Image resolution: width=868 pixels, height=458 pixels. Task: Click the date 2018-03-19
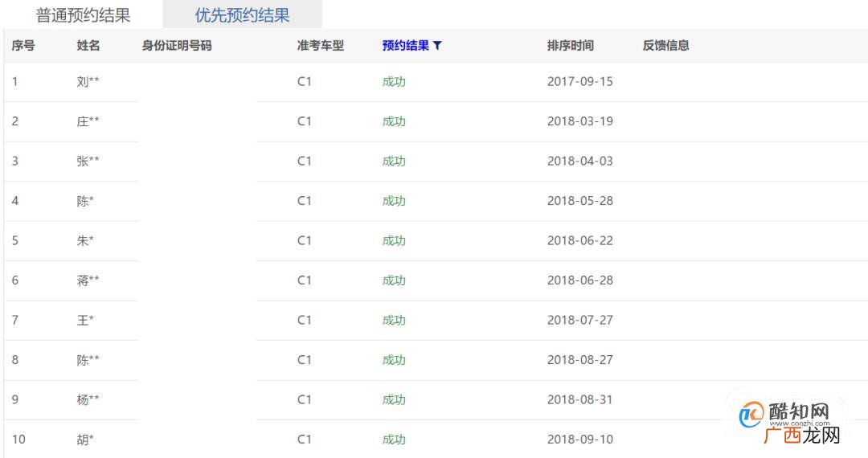coord(580,121)
